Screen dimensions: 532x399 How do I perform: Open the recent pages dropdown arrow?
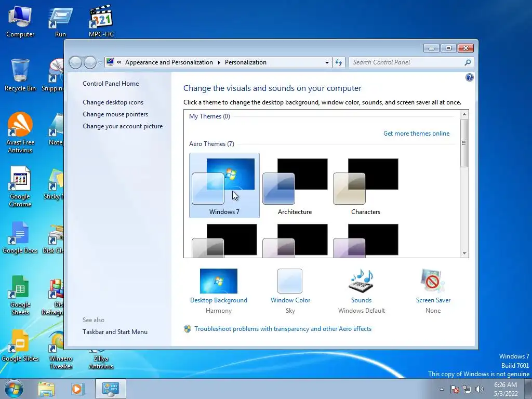pyautogui.click(x=100, y=63)
